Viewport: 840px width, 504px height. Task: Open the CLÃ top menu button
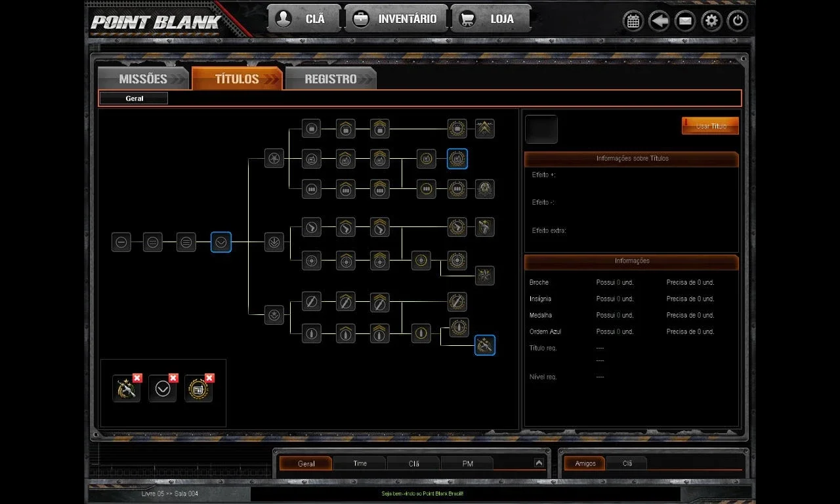(x=304, y=18)
